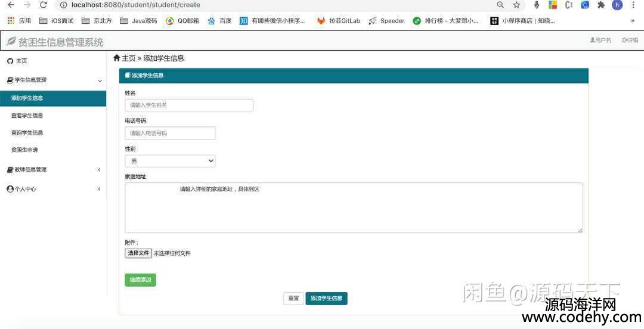Click the 注销 logout icon in header

point(625,41)
